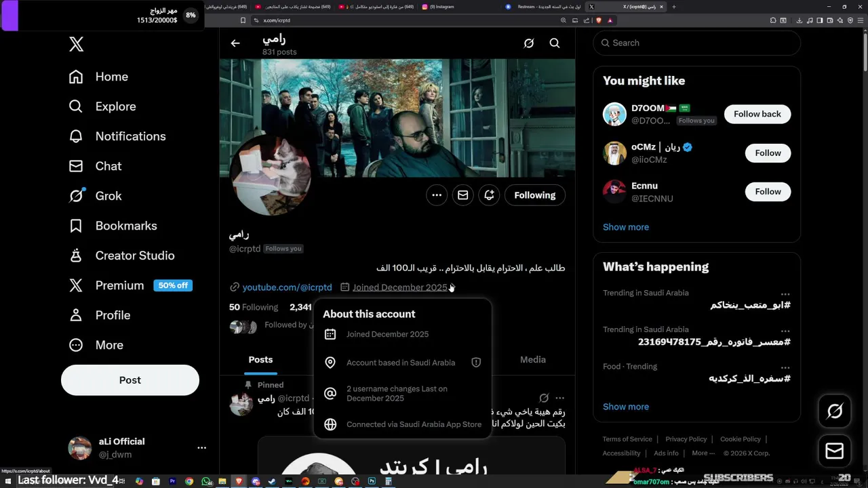
Task: Click the Windows Start button
Action: 8,481
